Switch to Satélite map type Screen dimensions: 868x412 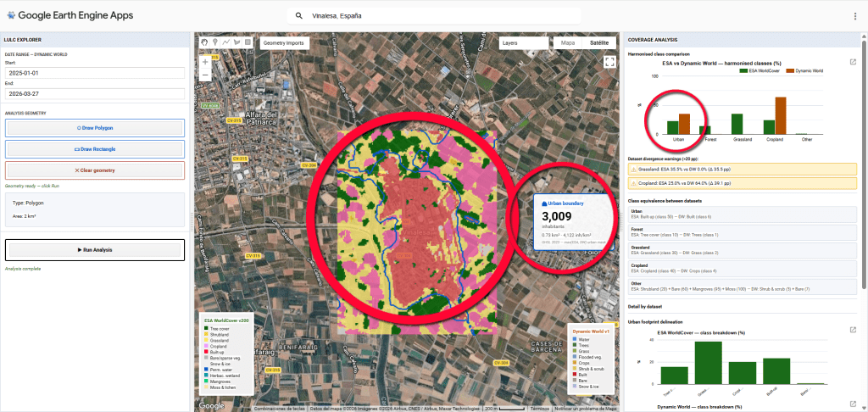coord(598,42)
